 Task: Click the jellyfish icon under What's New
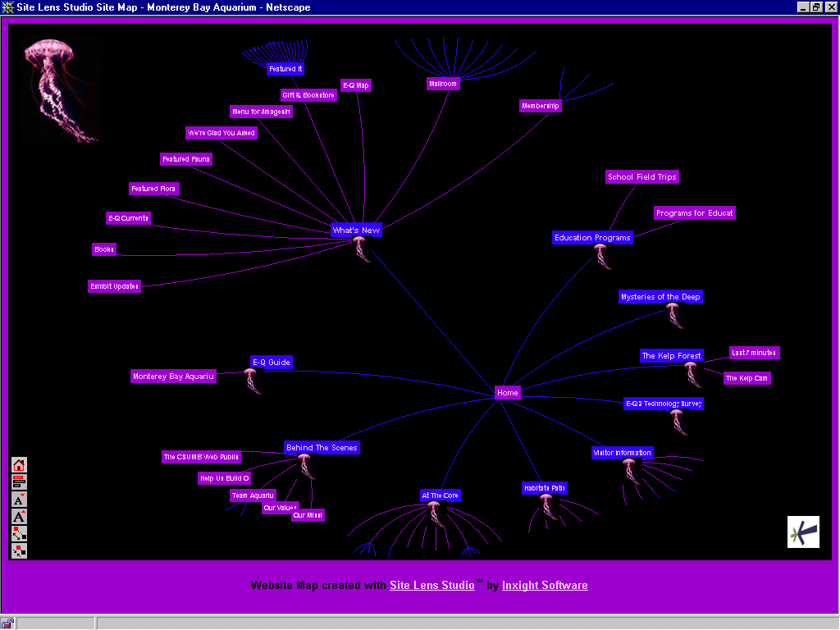(x=361, y=249)
